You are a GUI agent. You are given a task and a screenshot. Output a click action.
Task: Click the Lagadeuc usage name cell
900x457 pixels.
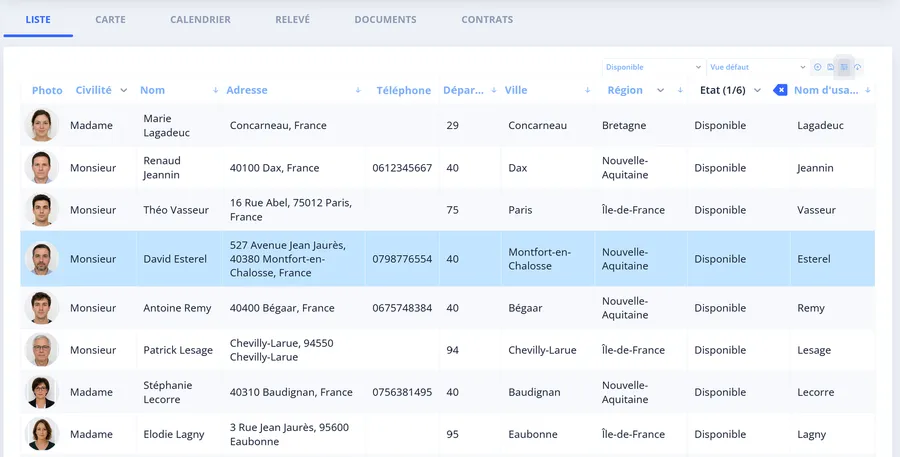[820, 125]
